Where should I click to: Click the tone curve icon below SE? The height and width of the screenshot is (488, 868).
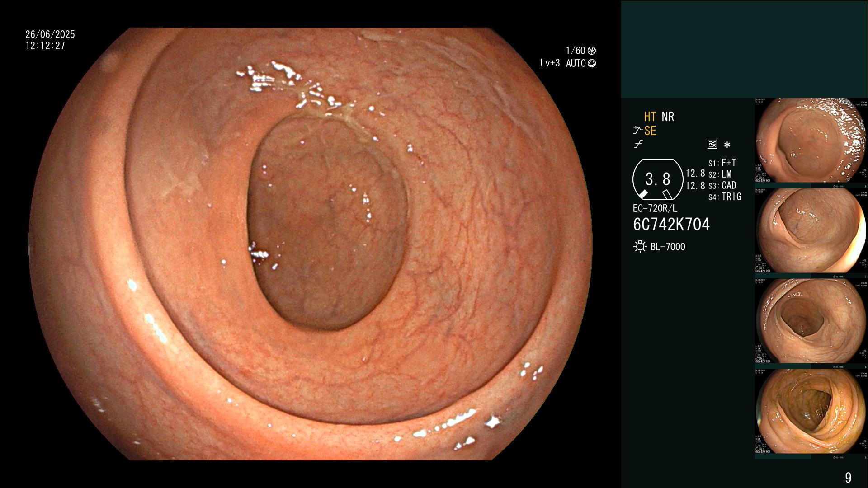tap(638, 144)
